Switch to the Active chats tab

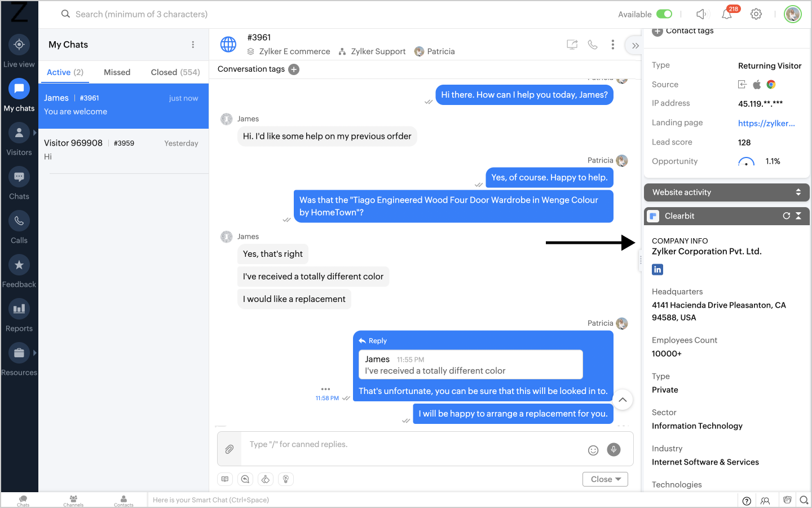[65, 72]
